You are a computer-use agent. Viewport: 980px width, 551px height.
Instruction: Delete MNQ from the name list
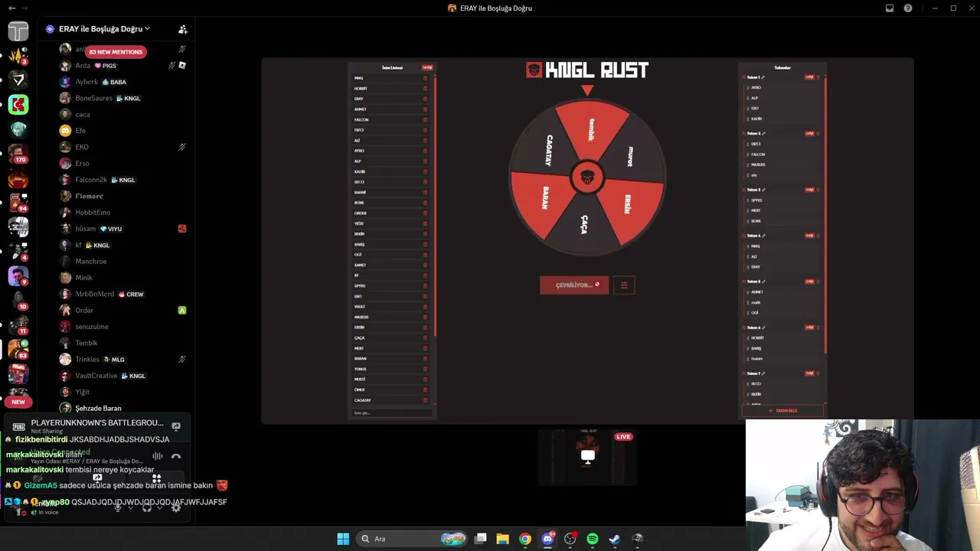425,78
